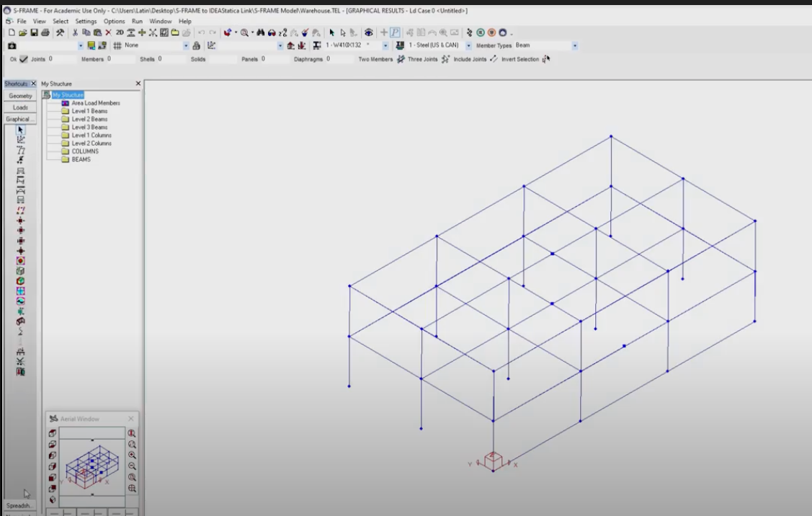Viewport: 812px width, 516px height.
Task: Click the top zoom icon in Aerial Window
Action: pos(132,433)
